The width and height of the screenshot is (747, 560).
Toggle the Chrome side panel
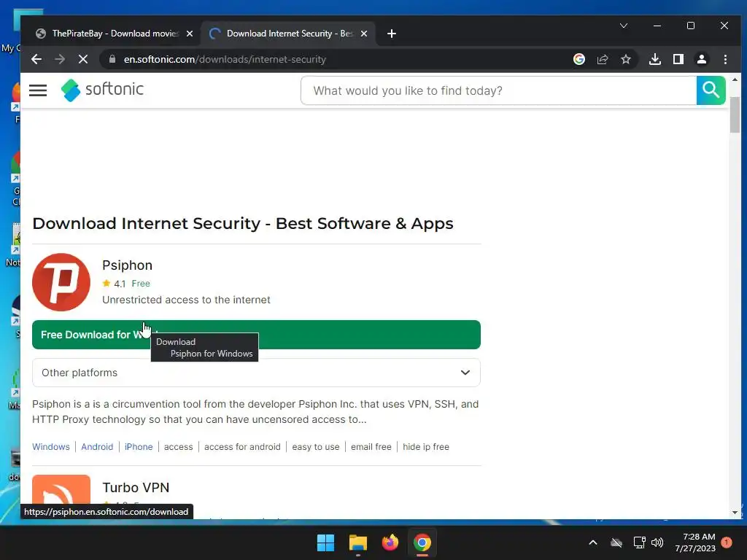678,59
